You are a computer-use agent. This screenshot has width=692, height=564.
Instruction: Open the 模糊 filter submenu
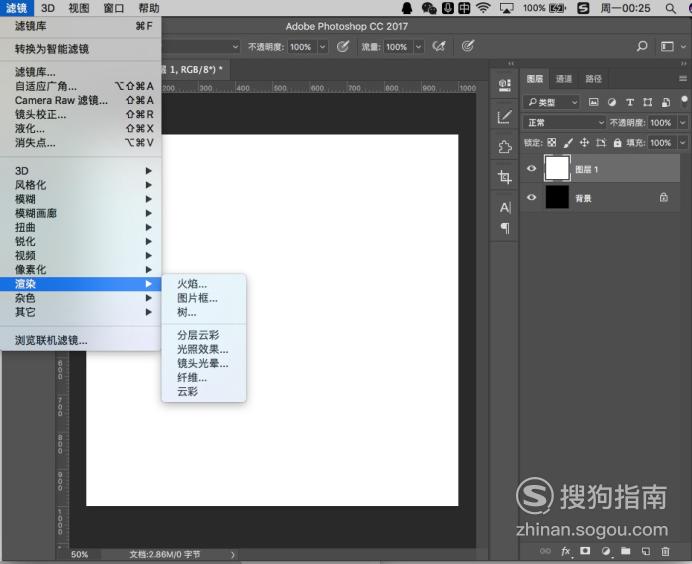click(x=80, y=199)
